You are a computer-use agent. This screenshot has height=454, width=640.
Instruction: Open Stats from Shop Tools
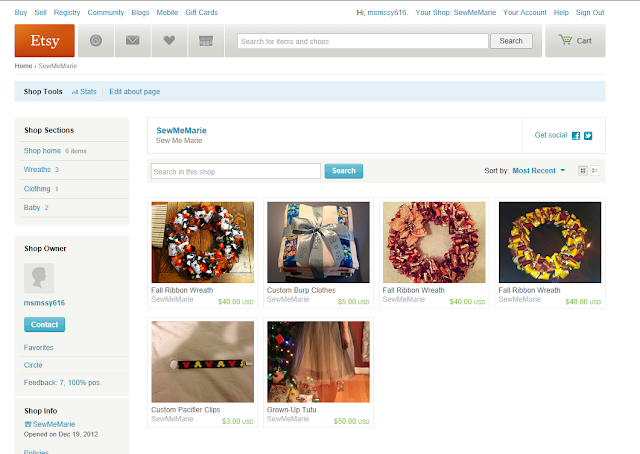tap(84, 91)
